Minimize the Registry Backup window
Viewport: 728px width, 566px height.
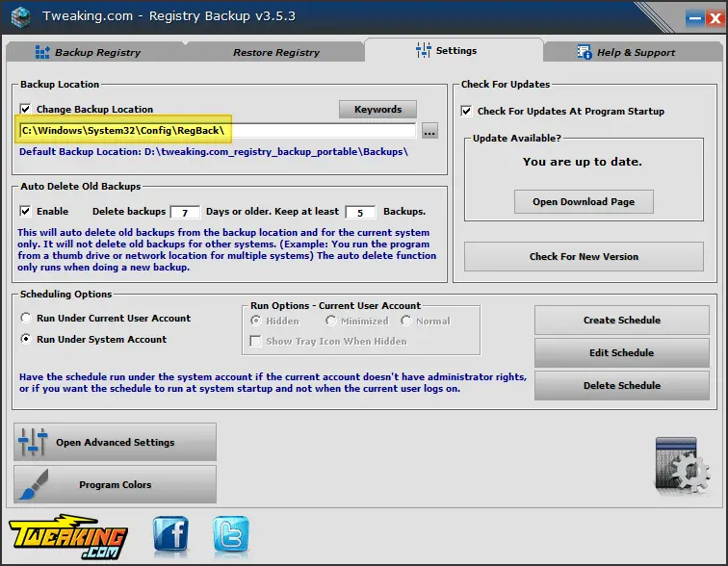[695, 18]
